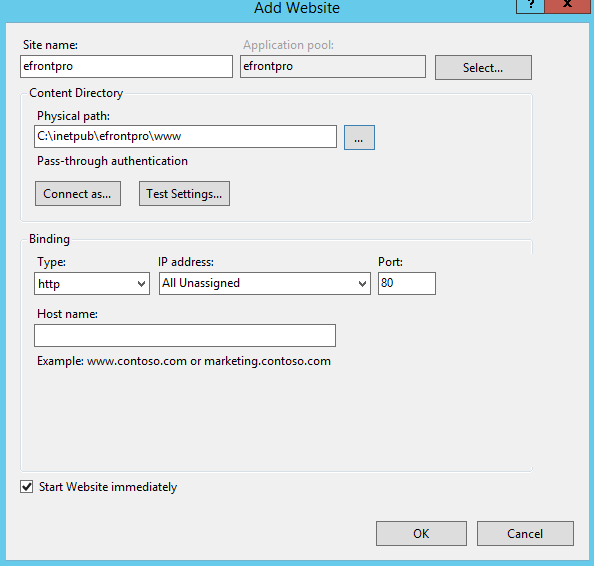Click the arrow of the Type combo box
This screenshot has width=594, height=566.
(141, 284)
